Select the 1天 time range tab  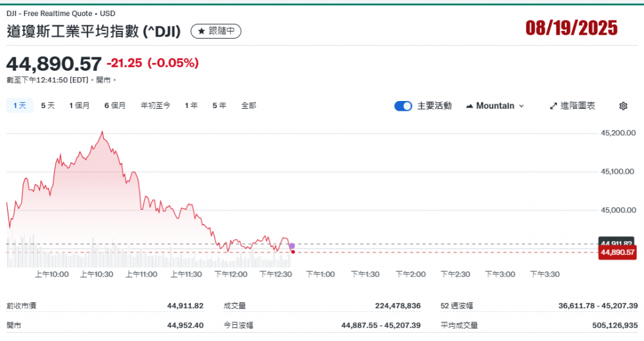(19, 106)
